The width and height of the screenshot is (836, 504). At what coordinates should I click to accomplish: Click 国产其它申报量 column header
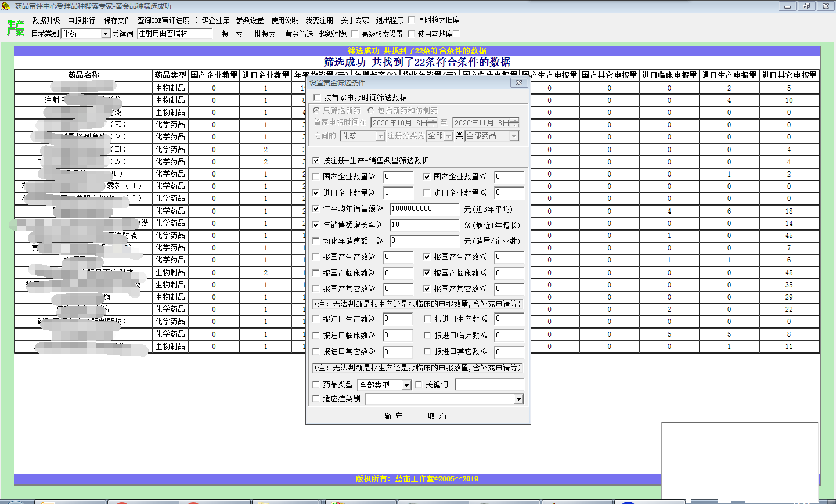pyautogui.click(x=610, y=75)
